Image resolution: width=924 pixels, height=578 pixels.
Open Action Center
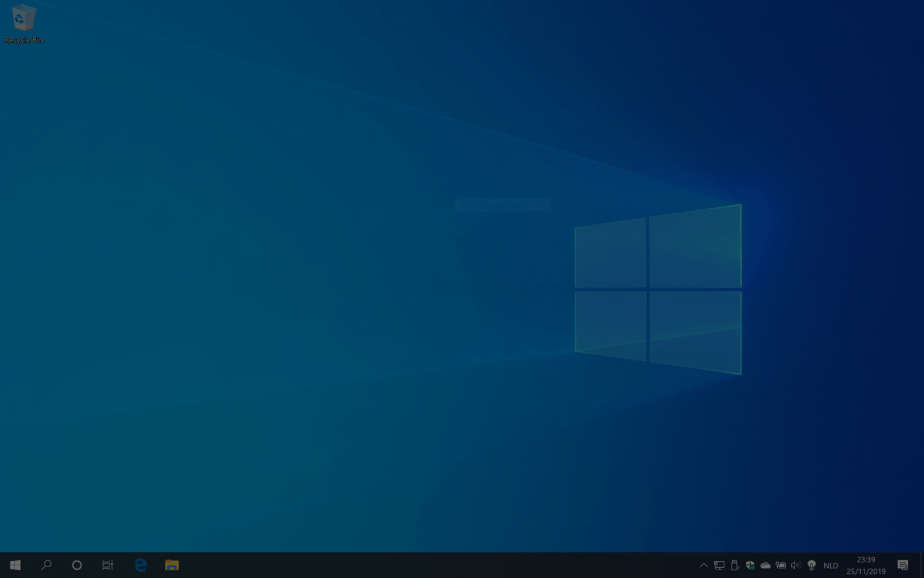pyautogui.click(x=902, y=565)
